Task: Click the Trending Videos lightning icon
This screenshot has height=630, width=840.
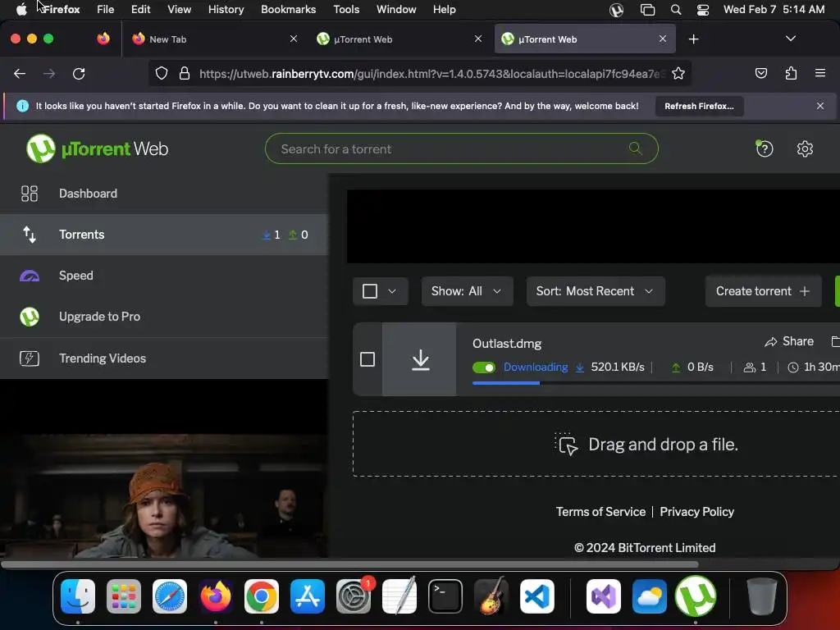Action: pyautogui.click(x=30, y=358)
